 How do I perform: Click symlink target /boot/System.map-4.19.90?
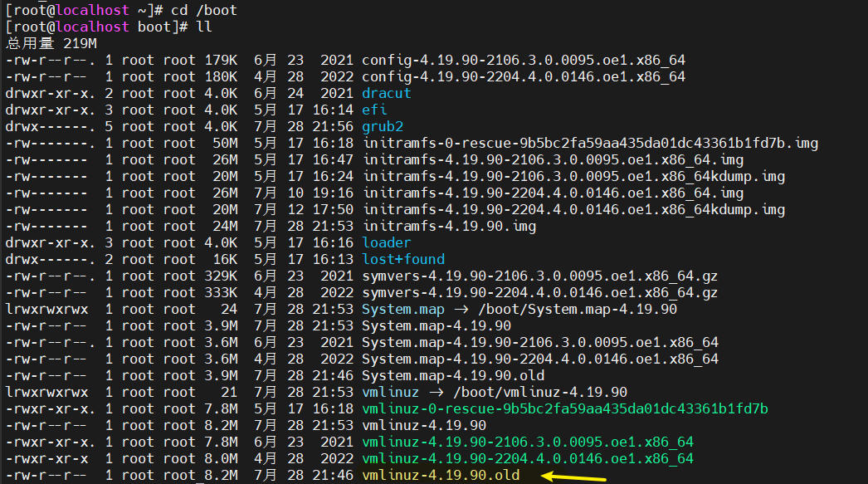click(x=578, y=310)
